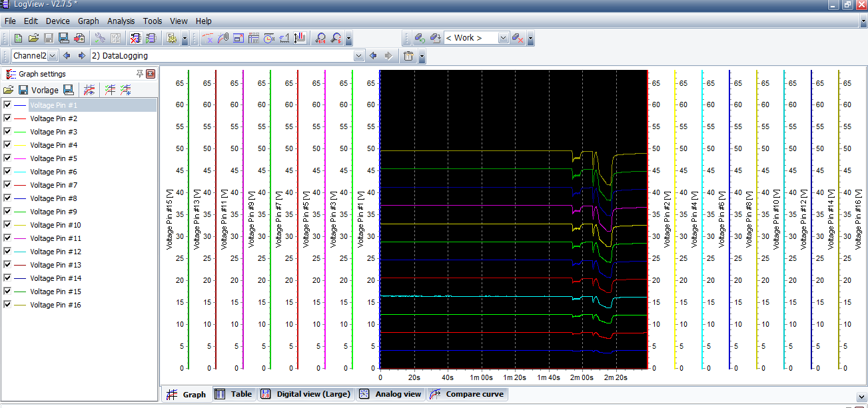Click the bar chart analysis icon
Screen dimensions: 868x408
[x=300, y=38]
